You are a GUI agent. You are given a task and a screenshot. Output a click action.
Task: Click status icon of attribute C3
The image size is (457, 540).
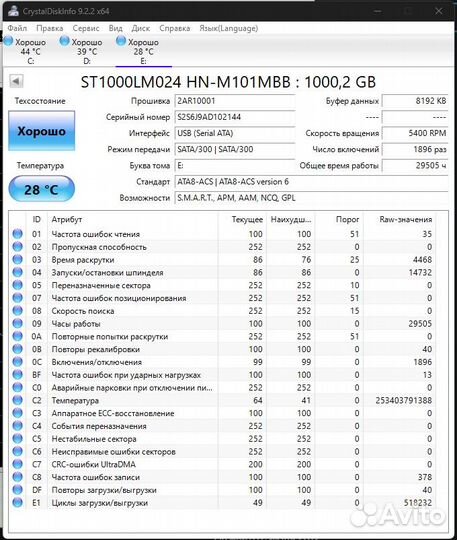point(17,413)
